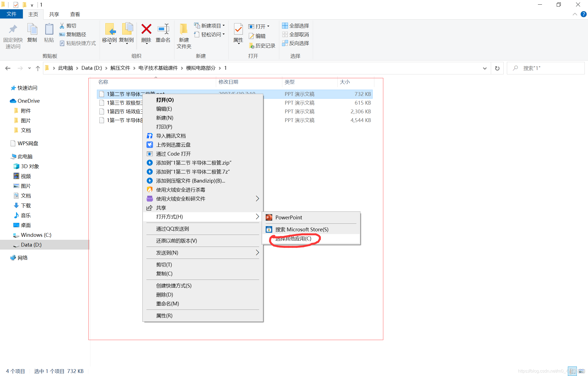Sort files by the Type column header

coord(309,82)
